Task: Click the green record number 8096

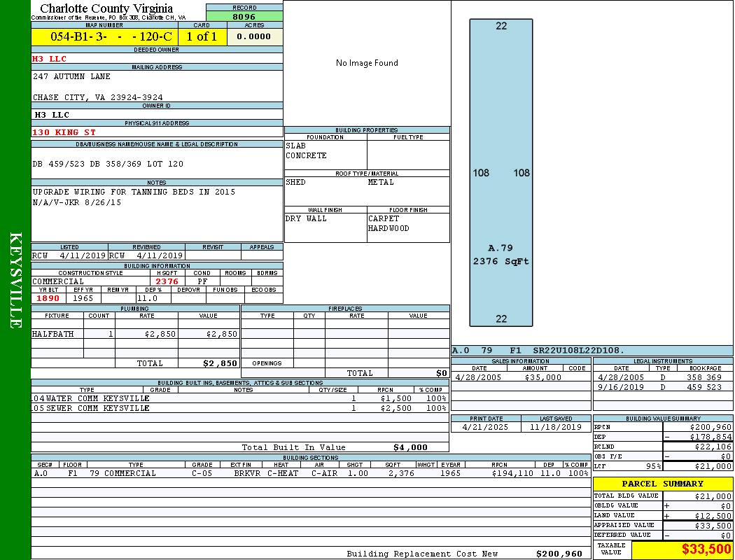Action: (244, 16)
